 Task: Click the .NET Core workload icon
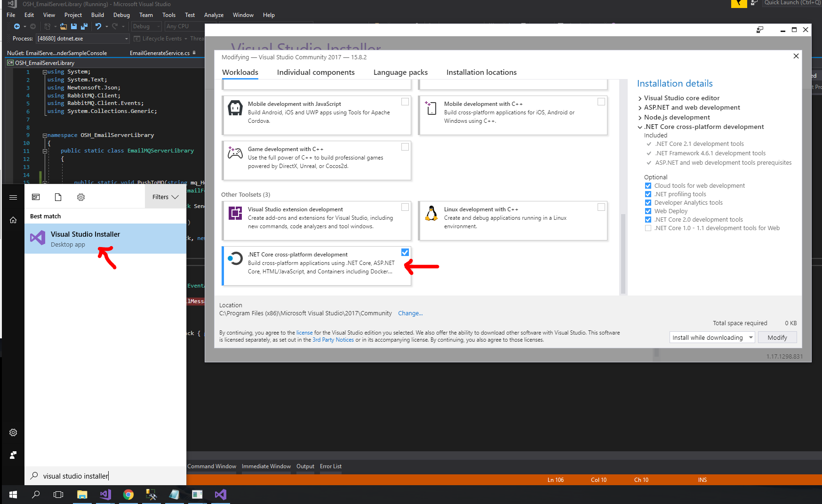click(235, 258)
